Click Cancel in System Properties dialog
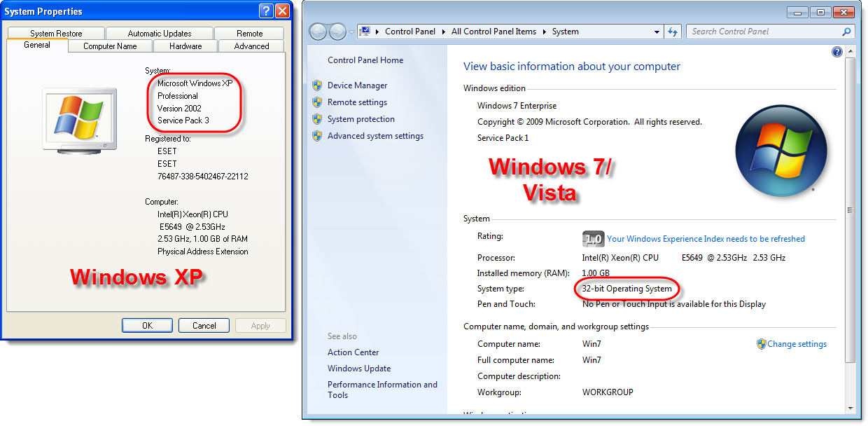Screen dimensions: 868x426 pyautogui.click(x=204, y=325)
